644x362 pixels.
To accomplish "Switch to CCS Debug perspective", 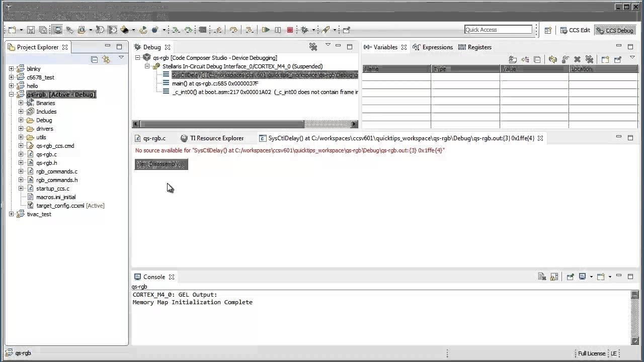I will tap(614, 30).
